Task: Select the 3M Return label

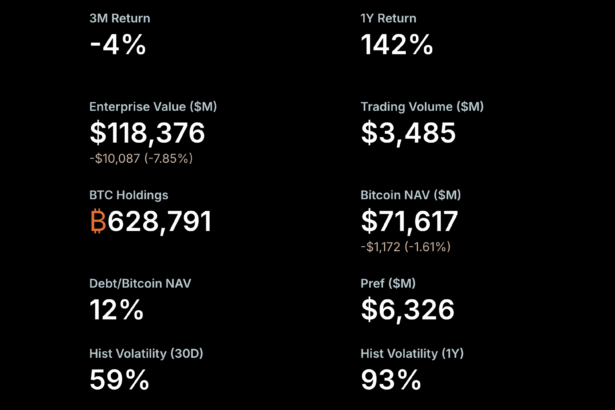Action: click(120, 19)
